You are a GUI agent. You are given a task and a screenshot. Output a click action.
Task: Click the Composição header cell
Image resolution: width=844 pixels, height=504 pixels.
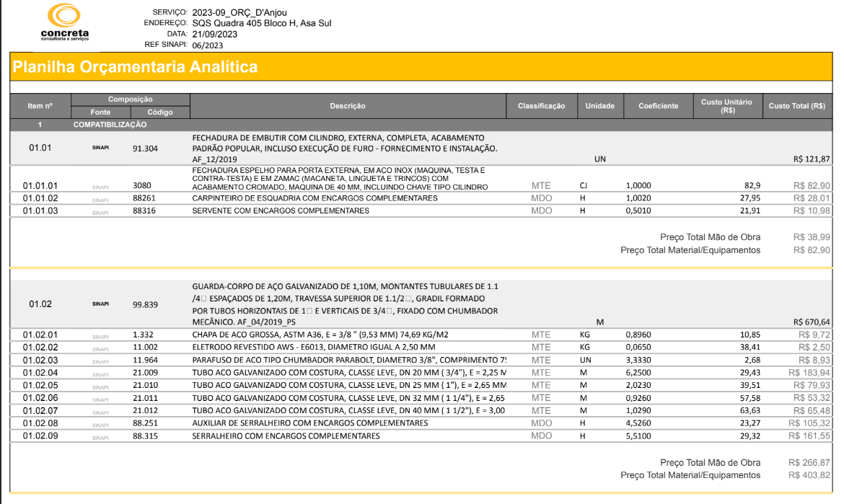pyautogui.click(x=131, y=100)
